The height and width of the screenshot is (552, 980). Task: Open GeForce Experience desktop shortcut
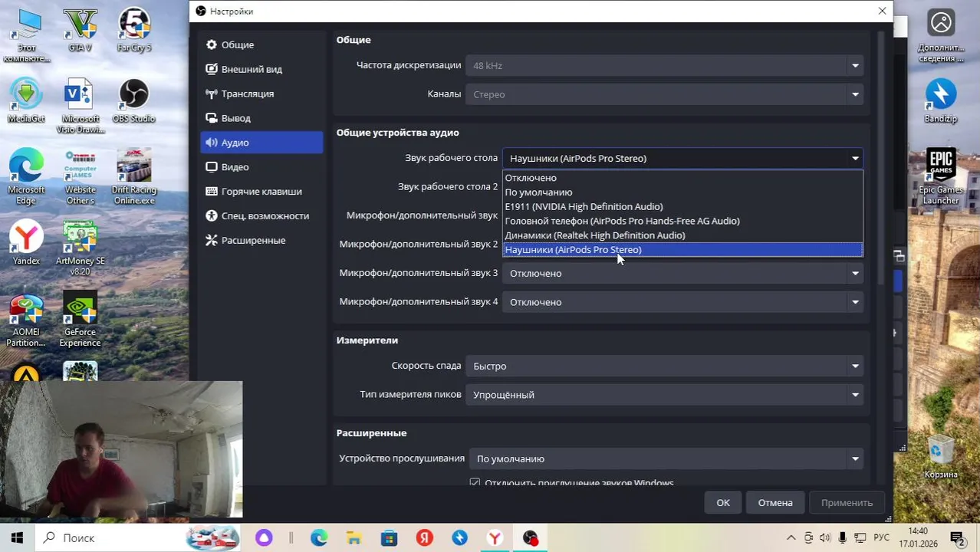(x=80, y=320)
